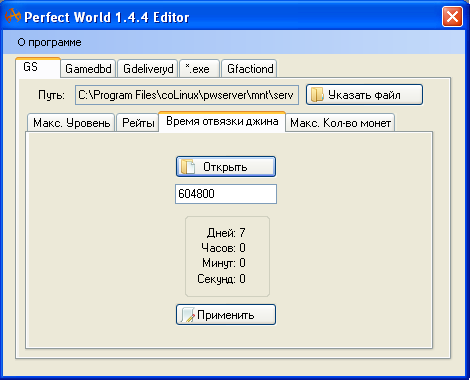Image resolution: width=470 pixels, height=380 pixels.
Task: Click the folder icon on Открыть button
Action: tap(188, 167)
